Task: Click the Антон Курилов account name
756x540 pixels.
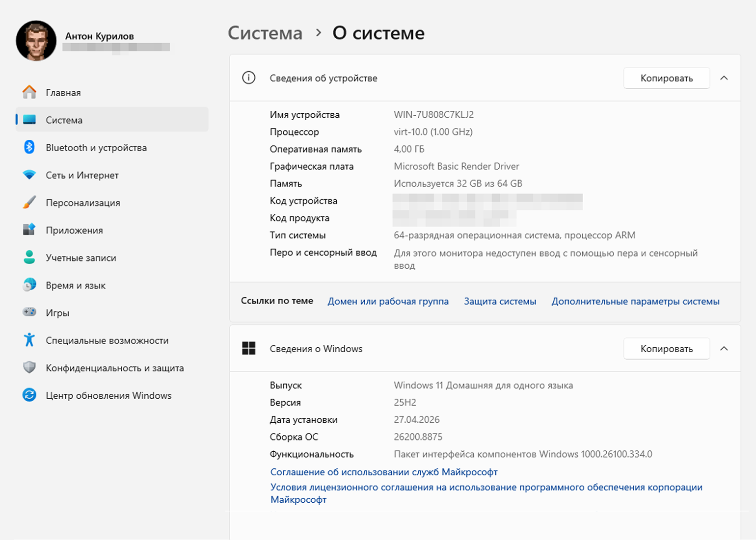Action: click(x=99, y=36)
